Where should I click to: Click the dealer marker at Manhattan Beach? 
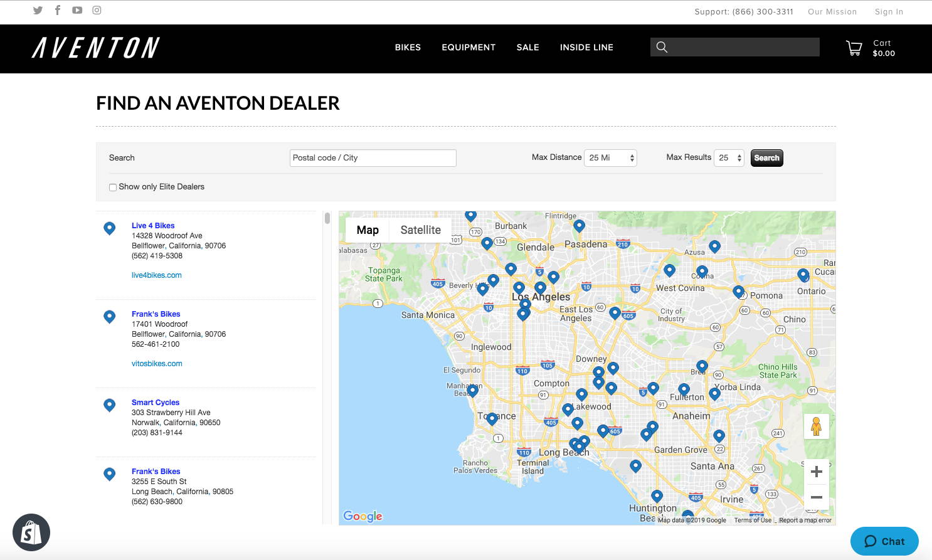[x=473, y=391]
